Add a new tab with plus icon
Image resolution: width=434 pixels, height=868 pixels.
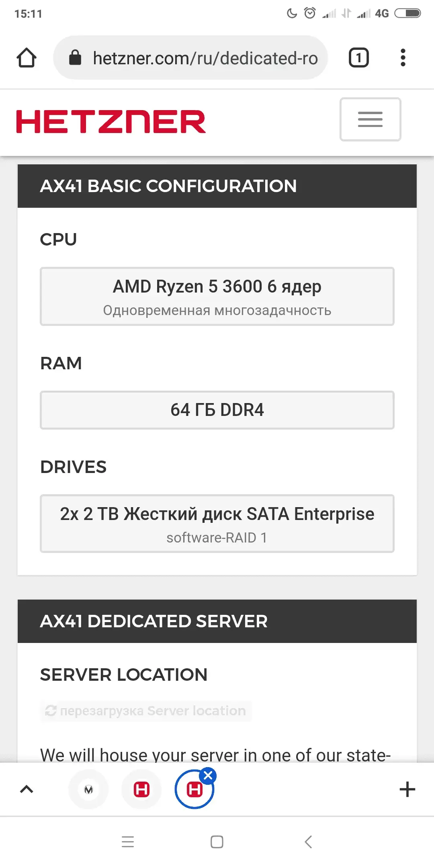[407, 789]
